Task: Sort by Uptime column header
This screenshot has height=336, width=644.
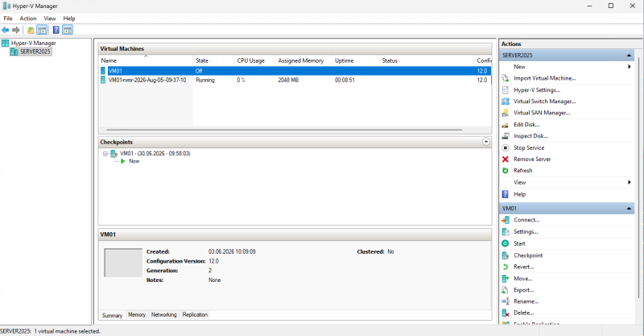Action: (x=356, y=60)
